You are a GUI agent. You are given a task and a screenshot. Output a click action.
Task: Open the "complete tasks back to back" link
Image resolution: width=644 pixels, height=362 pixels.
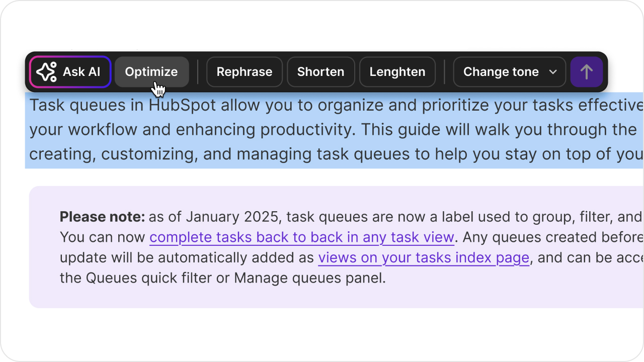301,237
